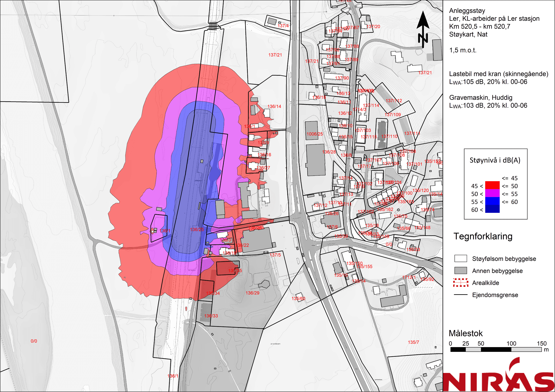Click the Ejendomsgrense line legend symbol
The height and width of the screenshot is (392, 555).
[x=460, y=295]
